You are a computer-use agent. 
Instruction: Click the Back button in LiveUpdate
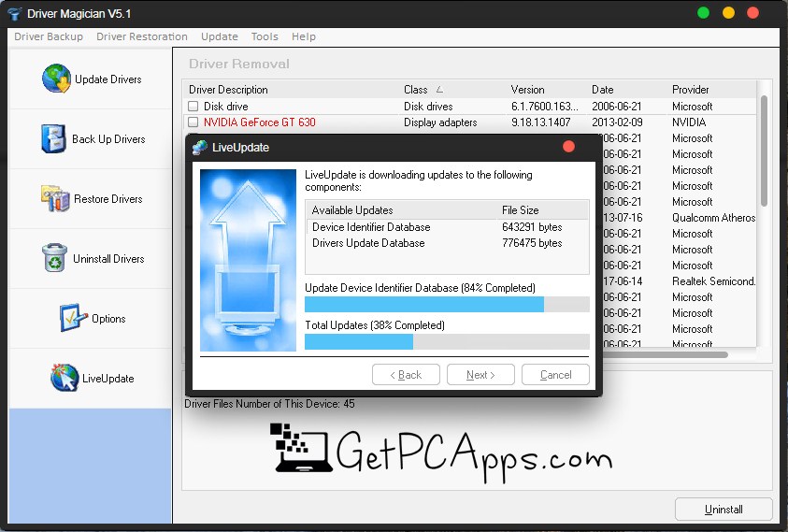[x=406, y=375]
